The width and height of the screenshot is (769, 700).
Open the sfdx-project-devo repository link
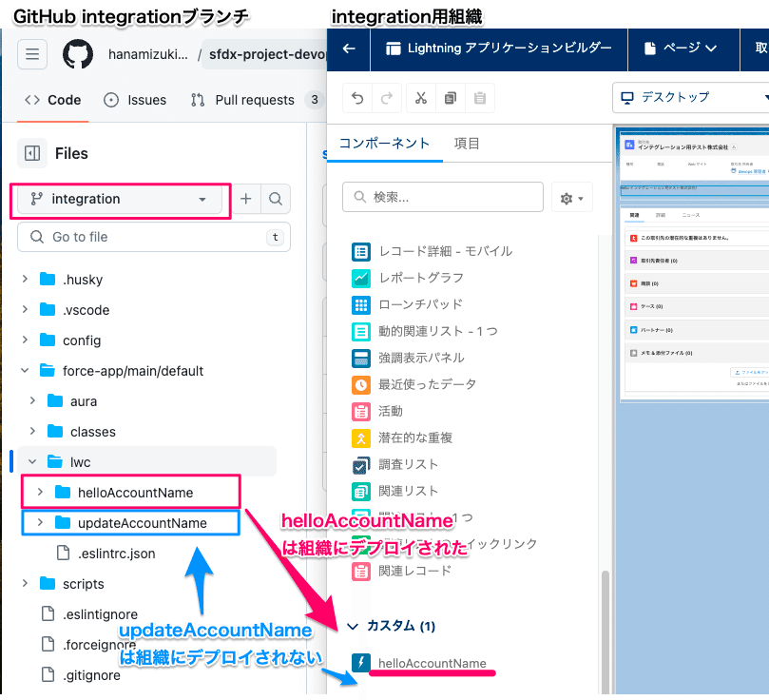pos(268,54)
